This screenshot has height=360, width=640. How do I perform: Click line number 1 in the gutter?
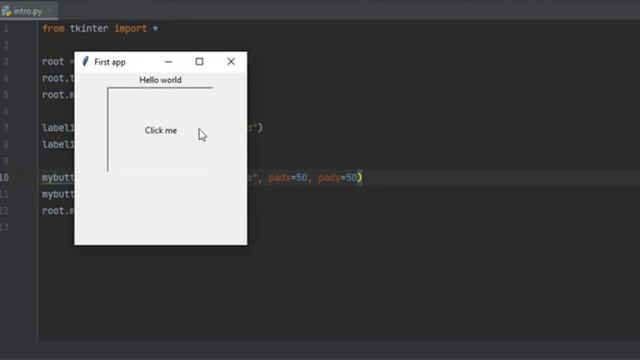pyautogui.click(x=6, y=29)
